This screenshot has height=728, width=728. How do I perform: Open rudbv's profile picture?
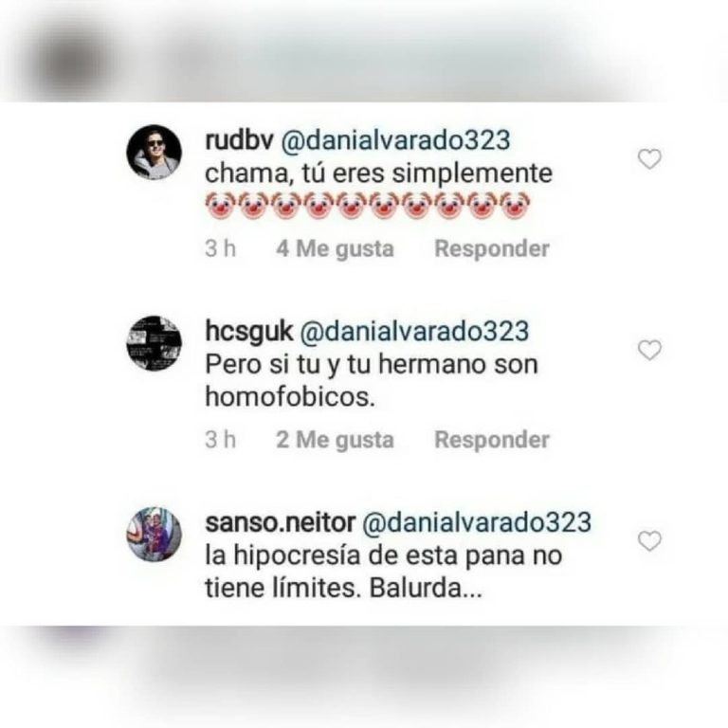155,152
